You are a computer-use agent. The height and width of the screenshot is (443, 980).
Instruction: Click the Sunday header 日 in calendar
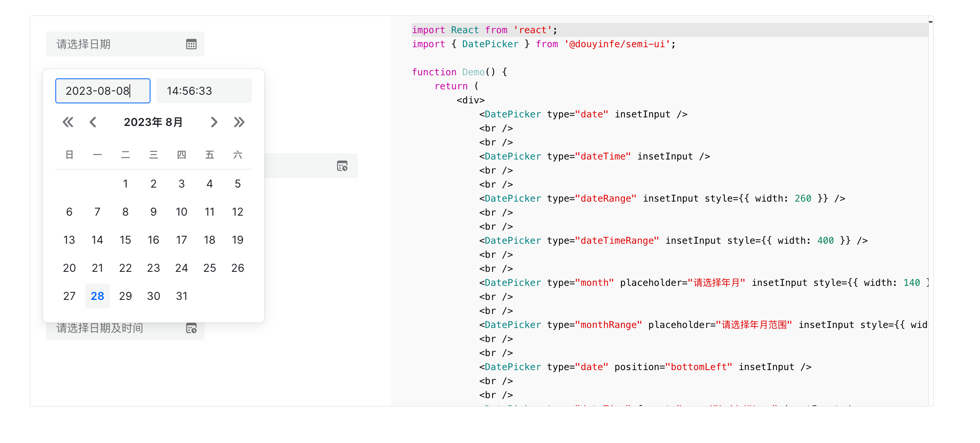69,155
